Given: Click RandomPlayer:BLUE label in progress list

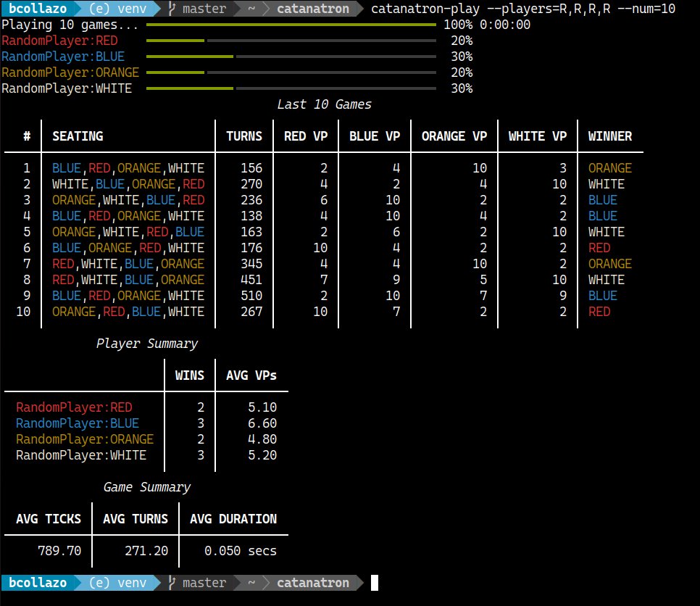Looking at the screenshot, I should pyautogui.click(x=63, y=57).
